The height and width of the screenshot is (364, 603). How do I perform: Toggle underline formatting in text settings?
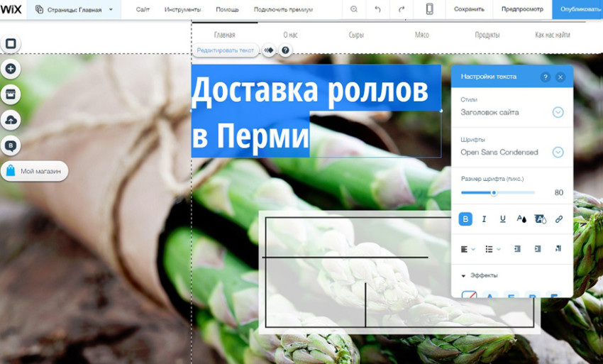tap(503, 219)
